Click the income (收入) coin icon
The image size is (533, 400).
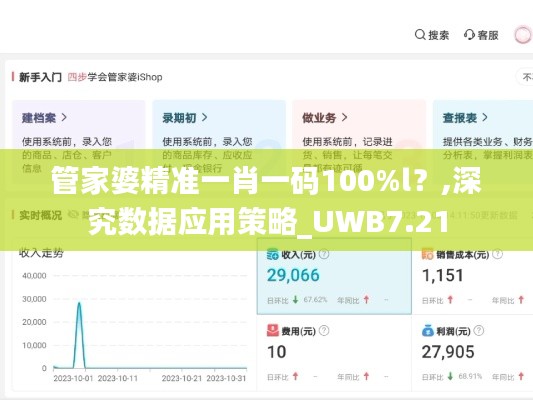click(x=273, y=254)
